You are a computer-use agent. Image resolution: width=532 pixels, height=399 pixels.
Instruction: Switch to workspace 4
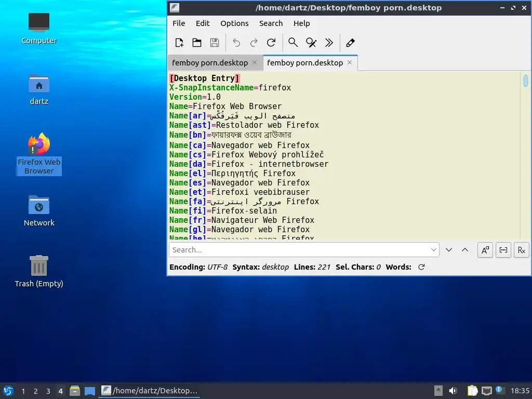coord(60,391)
